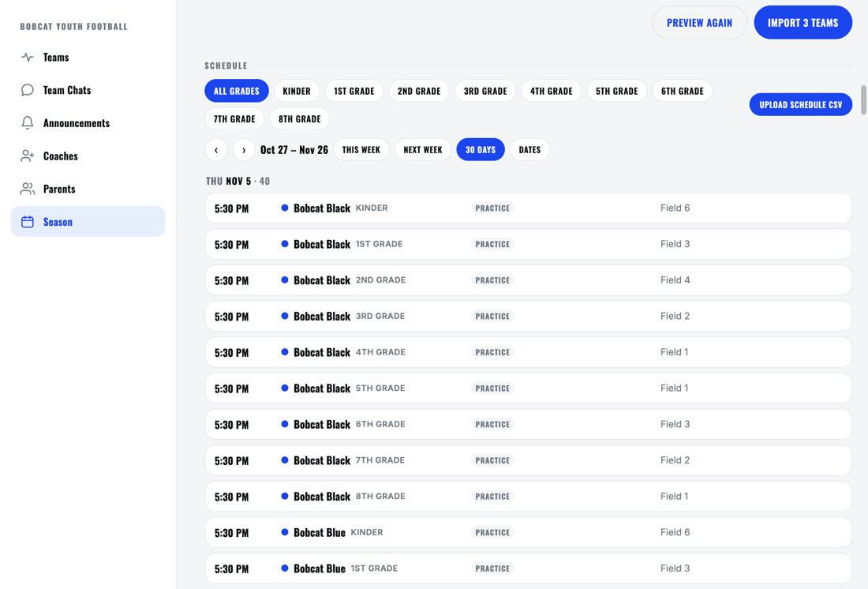Open the Coaches section

pos(88,156)
